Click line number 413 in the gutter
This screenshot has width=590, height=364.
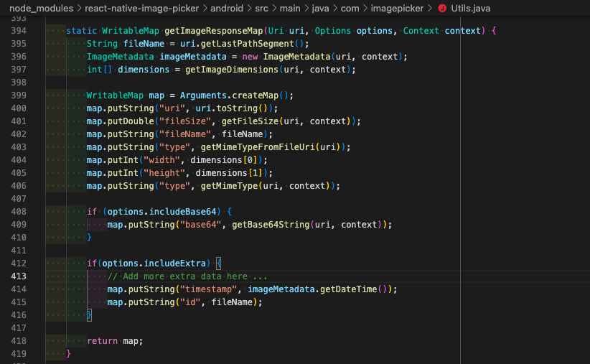tap(19, 276)
